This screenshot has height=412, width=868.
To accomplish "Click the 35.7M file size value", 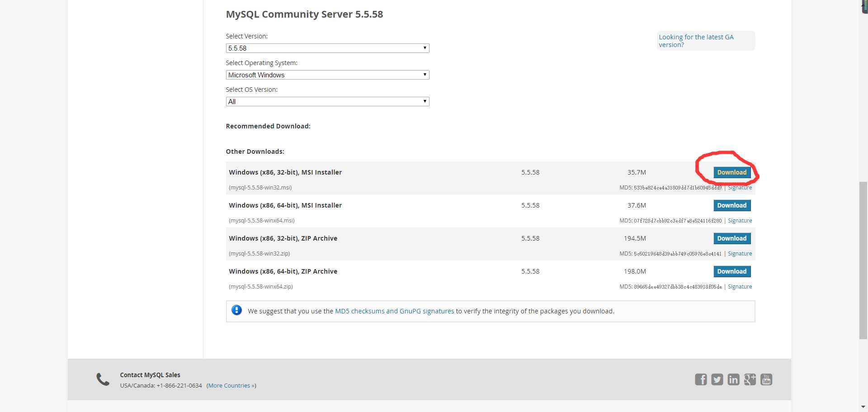I will [x=637, y=172].
